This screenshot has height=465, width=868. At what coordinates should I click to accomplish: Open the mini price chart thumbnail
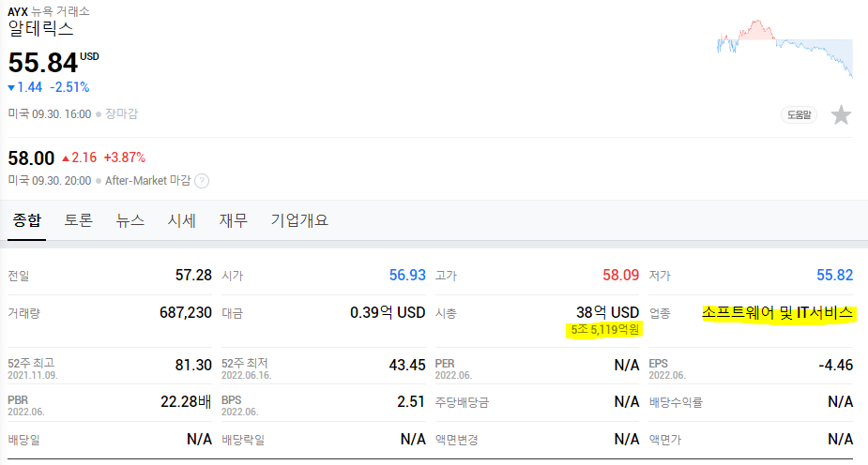785,49
